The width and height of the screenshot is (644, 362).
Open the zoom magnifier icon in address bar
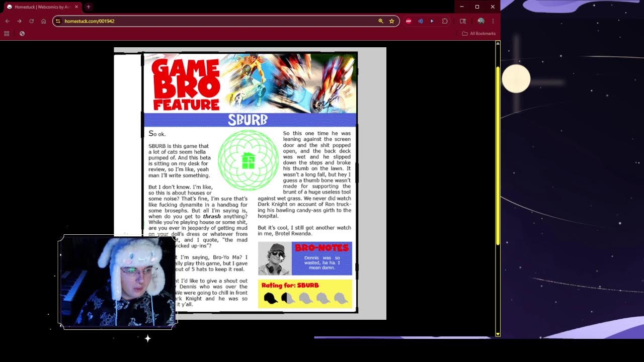tap(381, 21)
